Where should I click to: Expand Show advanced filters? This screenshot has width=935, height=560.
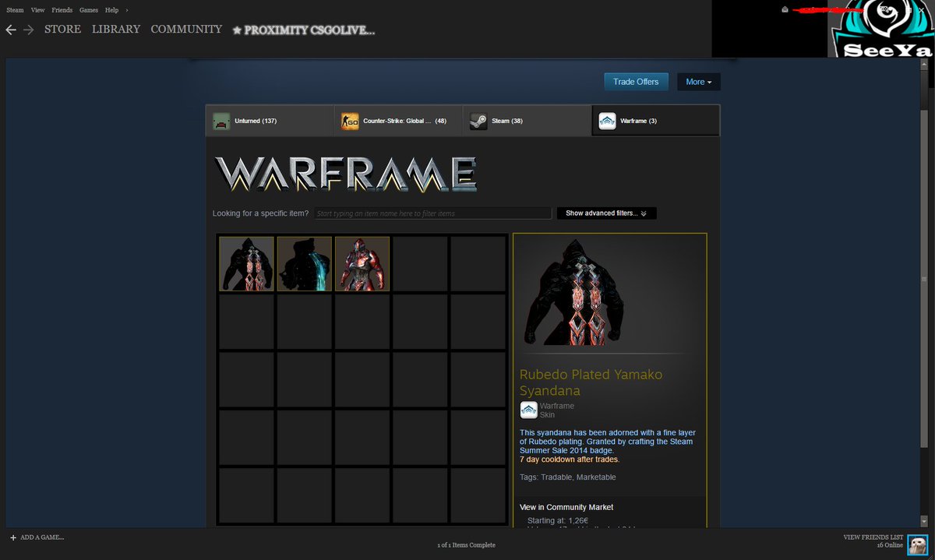[x=606, y=213]
